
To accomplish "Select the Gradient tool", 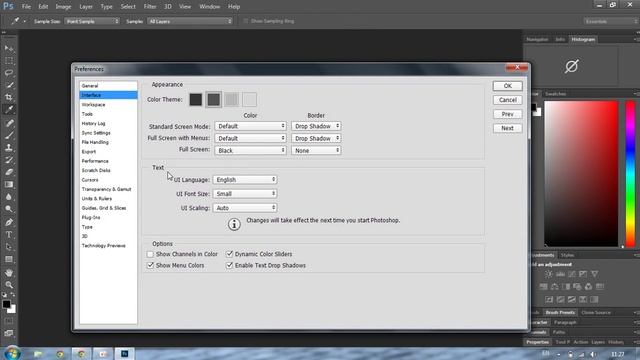I will click(x=9, y=184).
